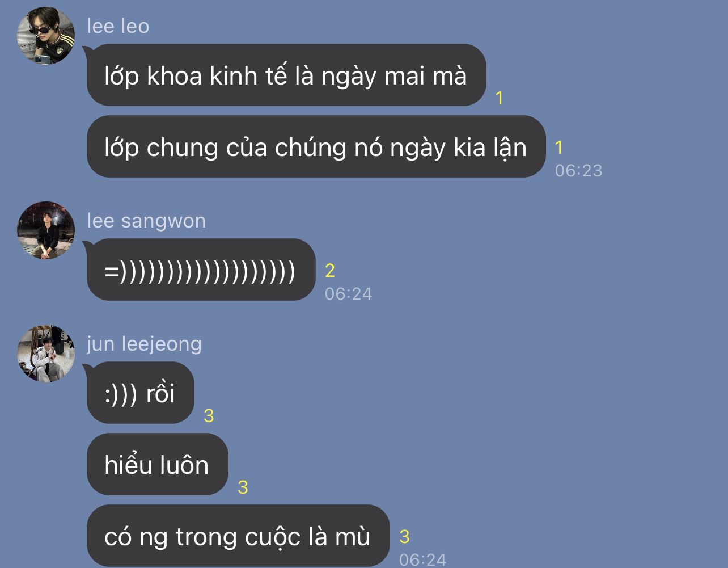Open lee leo's profile picture
The height and width of the screenshot is (568, 728).
click(46, 36)
